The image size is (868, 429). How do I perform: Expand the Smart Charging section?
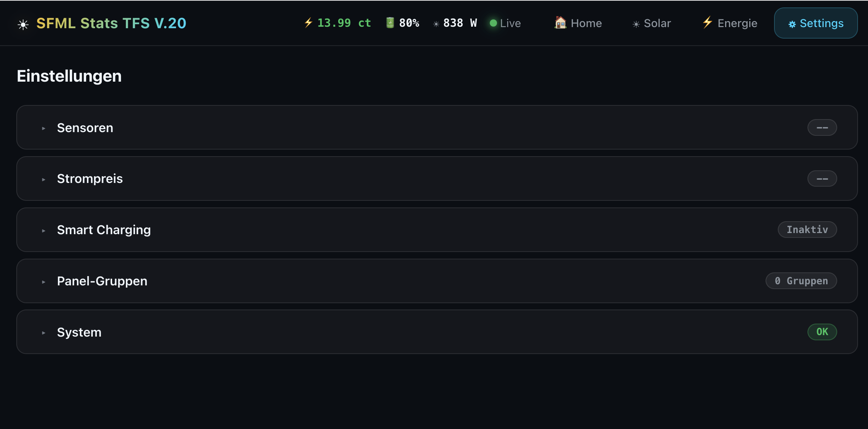click(x=437, y=230)
